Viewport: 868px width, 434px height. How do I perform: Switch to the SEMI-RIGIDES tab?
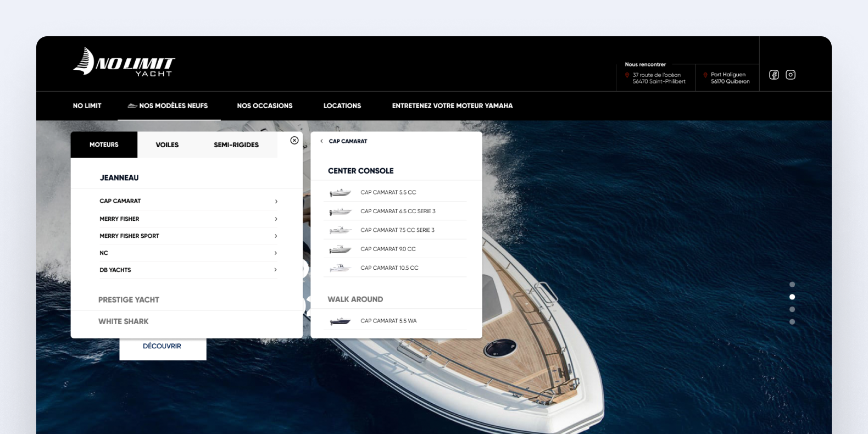click(x=236, y=145)
